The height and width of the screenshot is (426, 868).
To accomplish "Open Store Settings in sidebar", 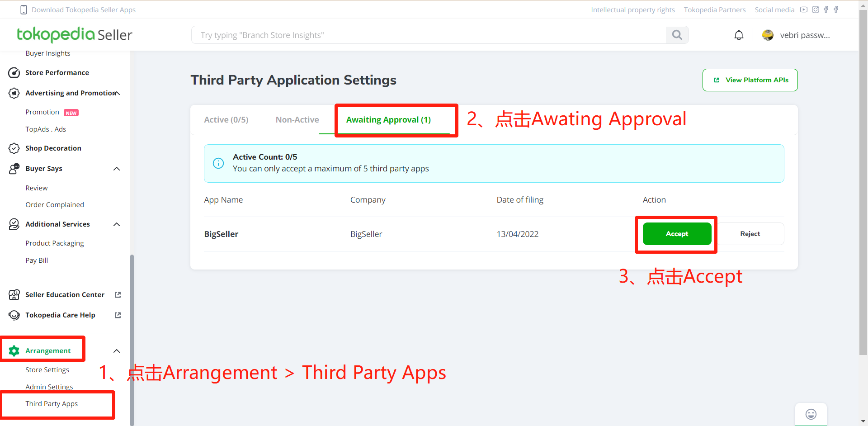I will coord(47,370).
